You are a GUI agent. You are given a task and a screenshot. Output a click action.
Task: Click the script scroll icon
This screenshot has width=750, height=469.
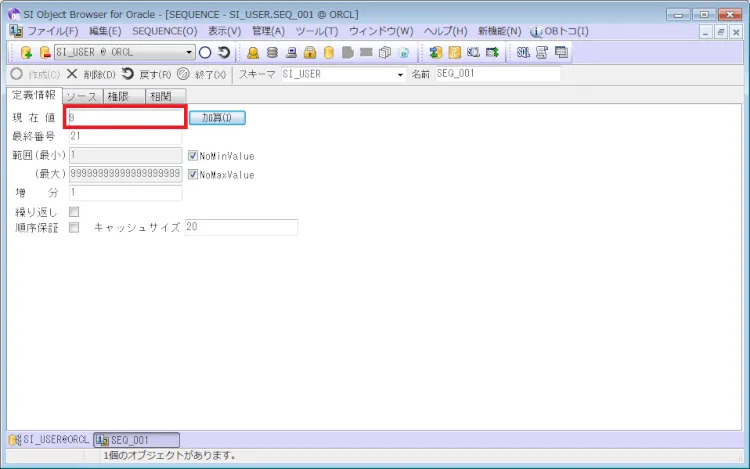click(542, 52)
